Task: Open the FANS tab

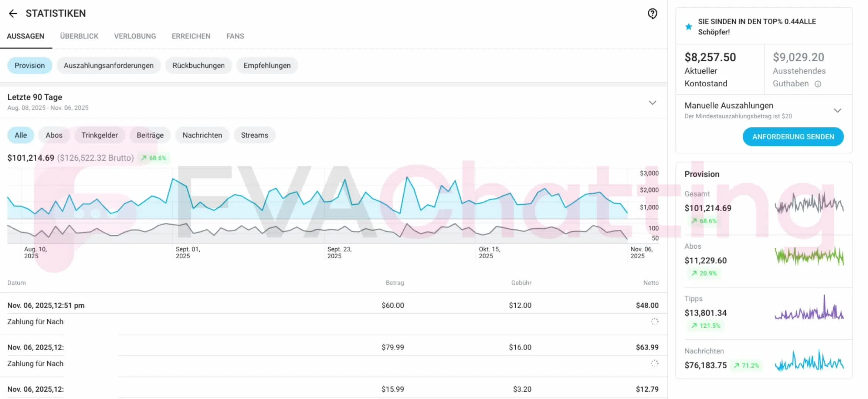Action: tap(235, 36)
